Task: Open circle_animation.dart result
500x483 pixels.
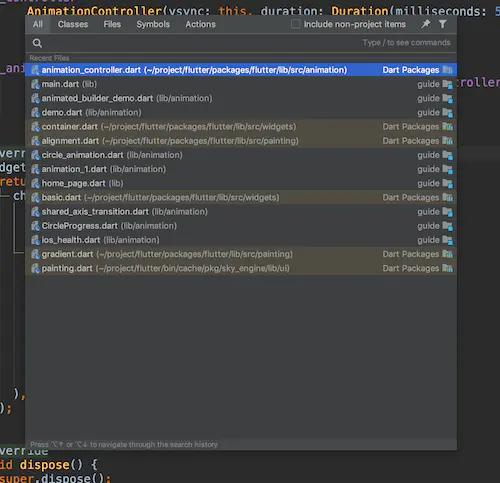Action: [241, 155]
